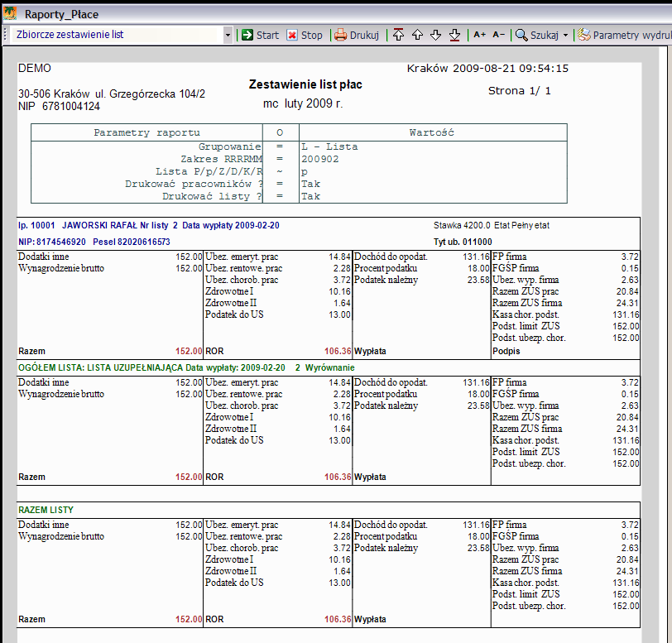Click the Zakres RRRRMM value 200902
672x643 pixels.
319,159
